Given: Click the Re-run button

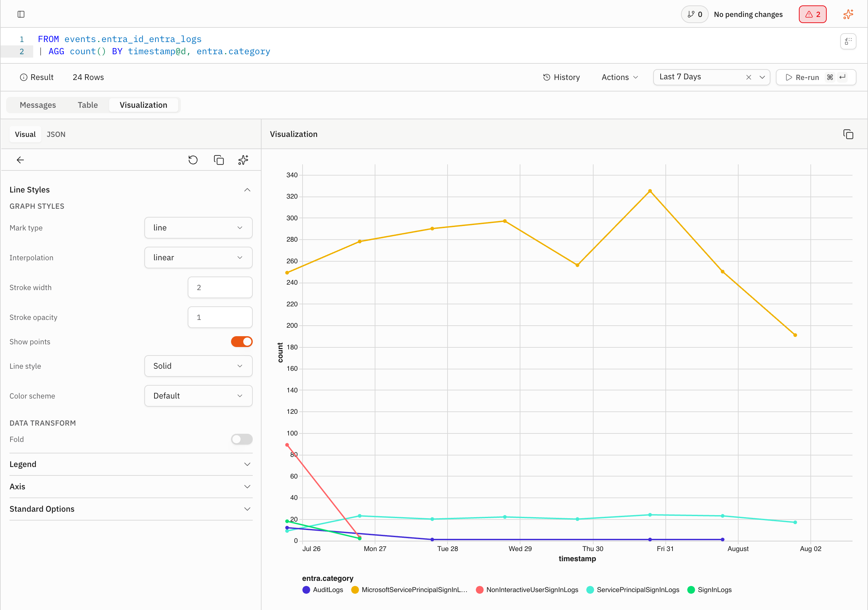Looking at the screenshot, I should (816, 77).
